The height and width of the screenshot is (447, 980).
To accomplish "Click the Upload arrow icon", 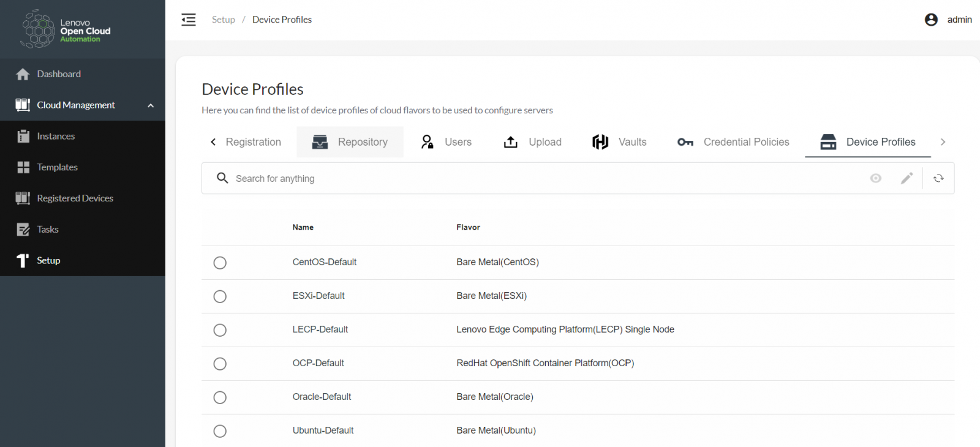I will pos(511,142).
